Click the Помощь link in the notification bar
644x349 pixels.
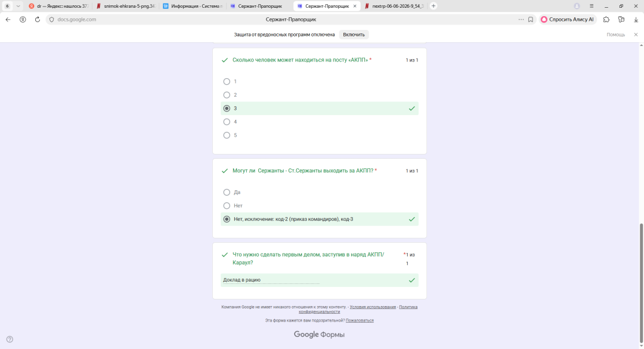point(615,35)
